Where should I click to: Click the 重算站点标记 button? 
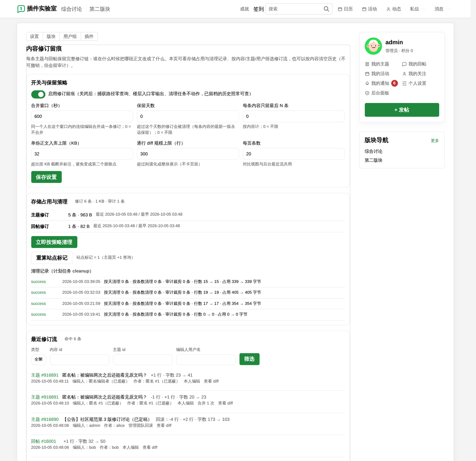tap(52, 258)
